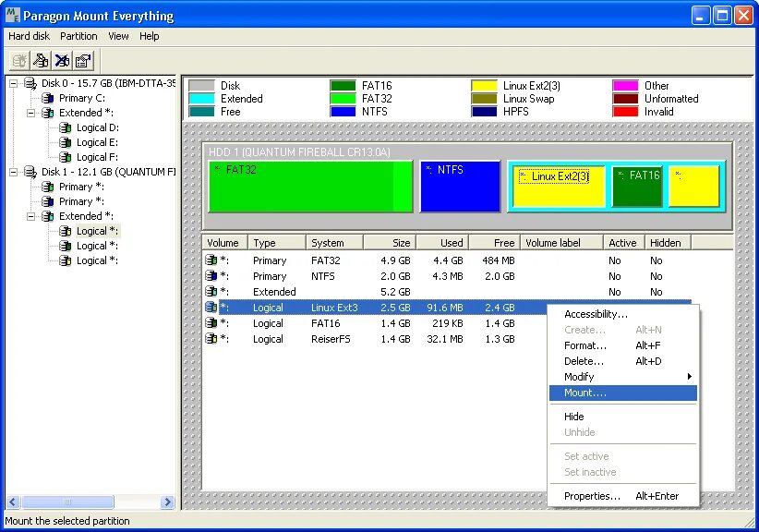This screenshot has height=532, width=759.
Task: Open Properties... from the context menu
Action: pyautogui.click(x=623, y=496)
